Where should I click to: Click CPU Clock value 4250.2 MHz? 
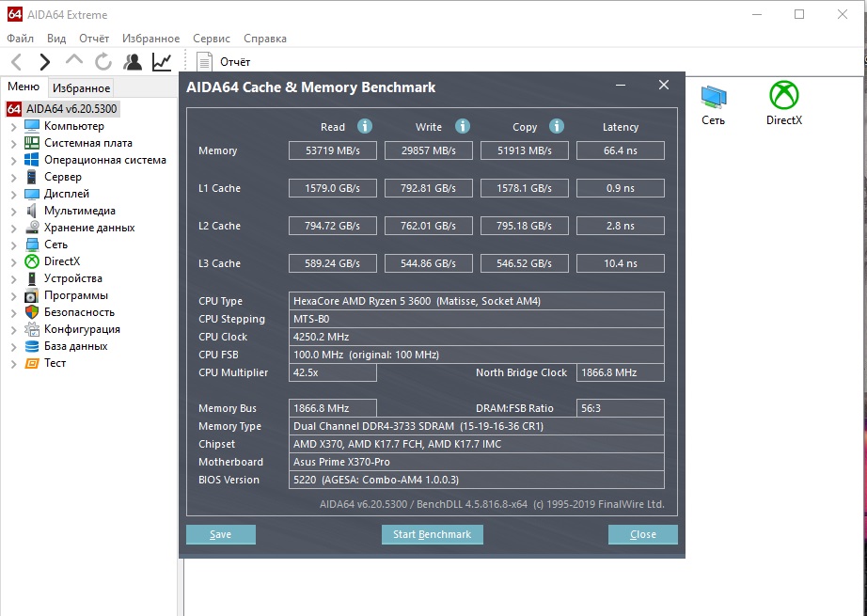[476, 336]
